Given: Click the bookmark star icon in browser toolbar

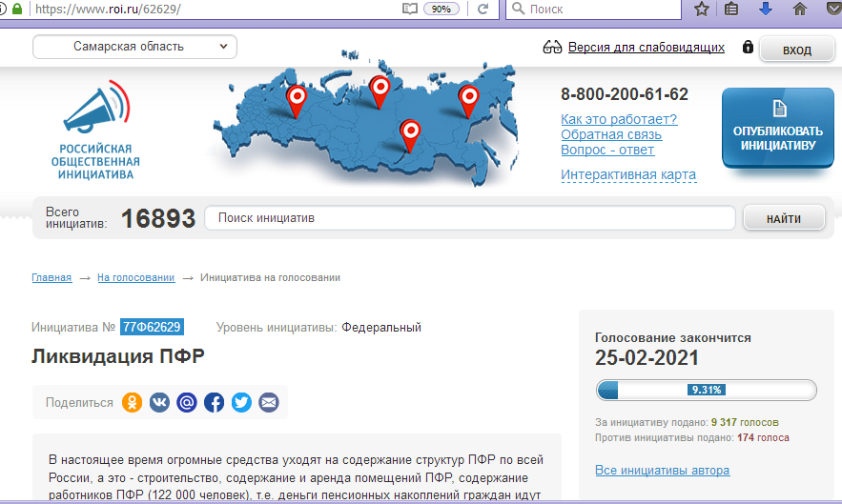Looking at the screenshot, I should (x=701, y=9).
